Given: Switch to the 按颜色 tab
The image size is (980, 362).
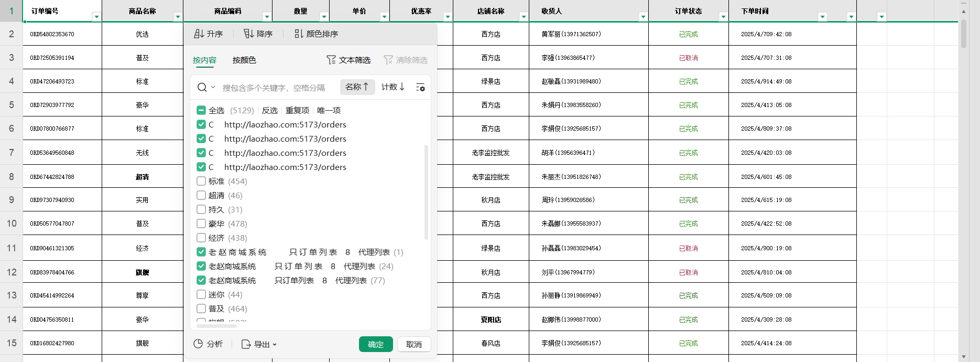Looking at the screenshot, I should click(244, 60).
